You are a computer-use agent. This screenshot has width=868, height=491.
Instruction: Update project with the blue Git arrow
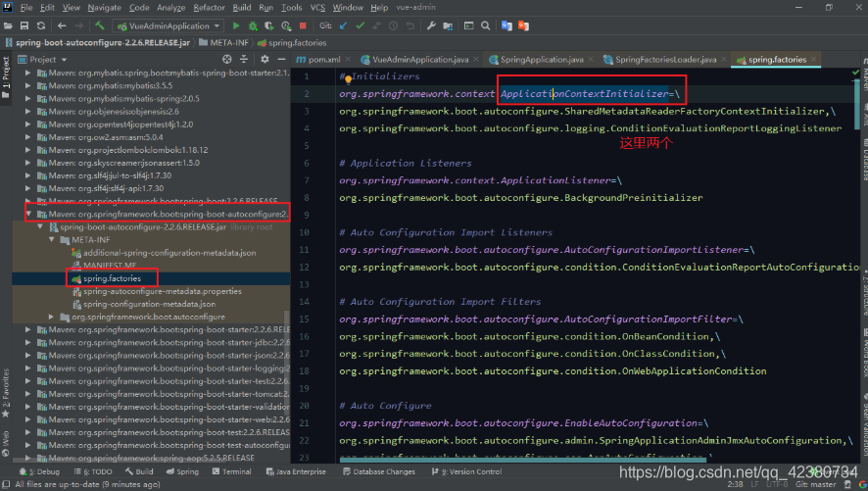click(x=343, y=26)
